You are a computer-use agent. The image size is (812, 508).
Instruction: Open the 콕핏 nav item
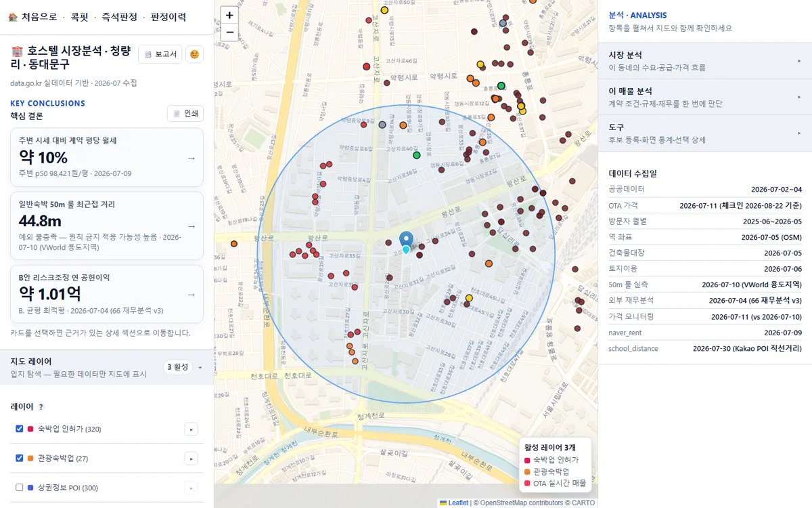[79, 17]
